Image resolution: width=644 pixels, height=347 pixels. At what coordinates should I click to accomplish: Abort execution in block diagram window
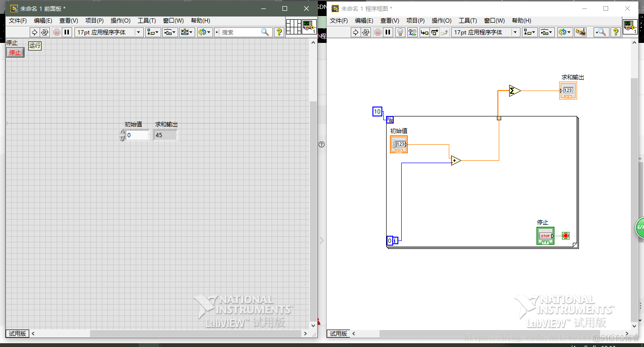(378, 32)
